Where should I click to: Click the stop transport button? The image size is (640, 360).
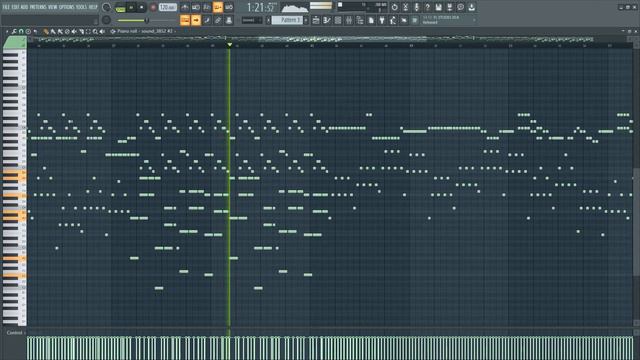tap(142, 7)
